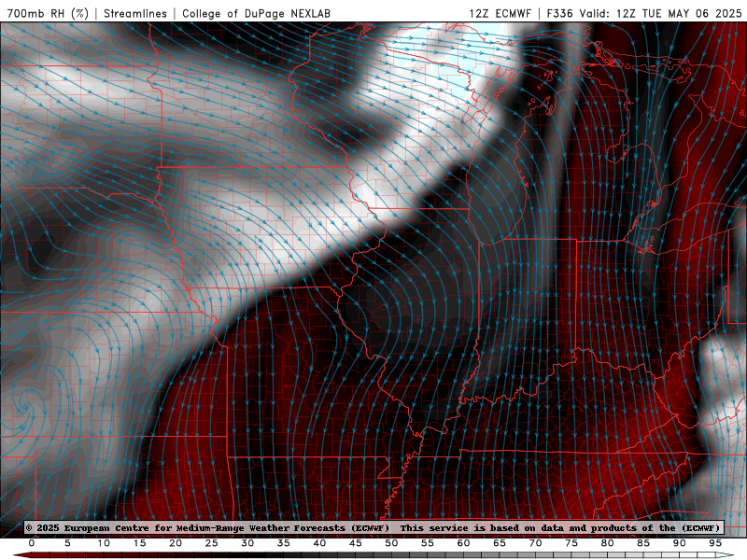The image size is (747, 560).
Task: Click the "30" colorbar scale label
Action: tap(247, 543)
